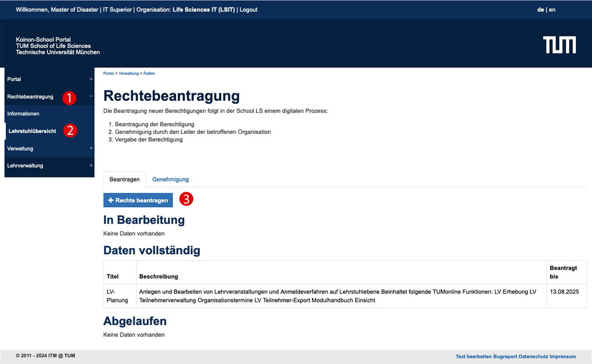
Task: Click the Verwaltung breadcrumb link
Action: [129, 73]
